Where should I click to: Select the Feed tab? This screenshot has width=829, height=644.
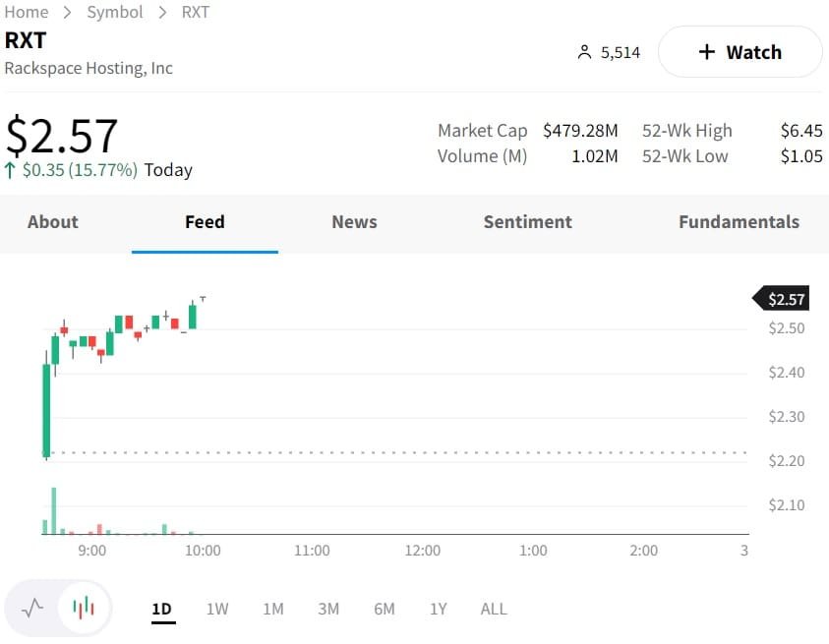[205, 222]
